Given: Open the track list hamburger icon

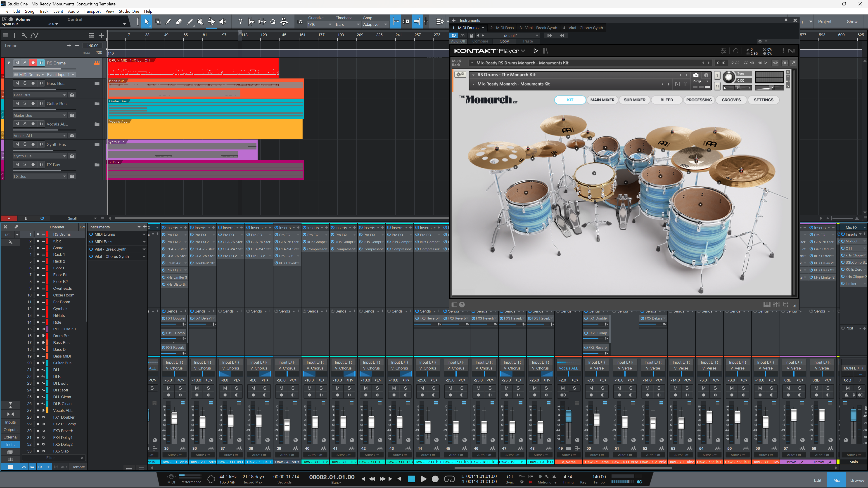Looking at the screenshot, I should (5, 35).
